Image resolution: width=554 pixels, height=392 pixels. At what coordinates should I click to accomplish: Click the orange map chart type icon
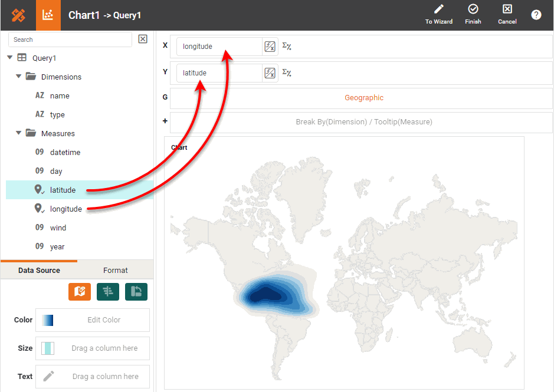[80, 292]
